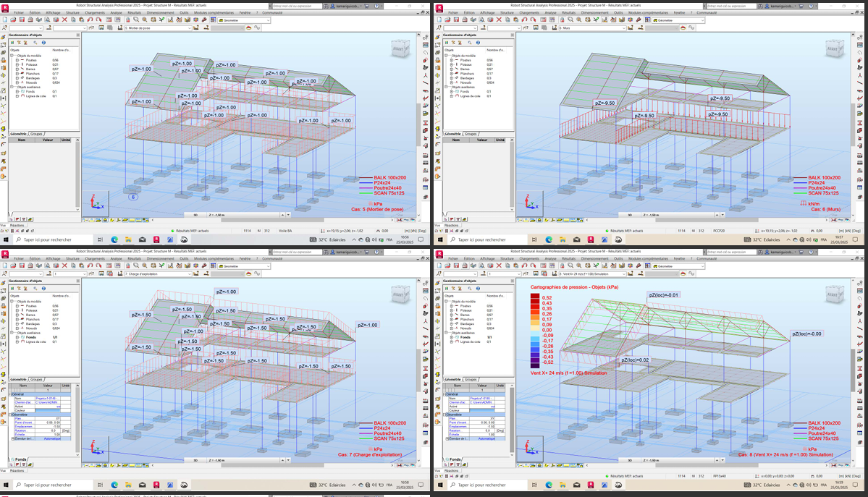The width and height of the screenshot is (868, 497).
Task: Click the AVANT view cube in the wind simulation view
Action: 835,295
